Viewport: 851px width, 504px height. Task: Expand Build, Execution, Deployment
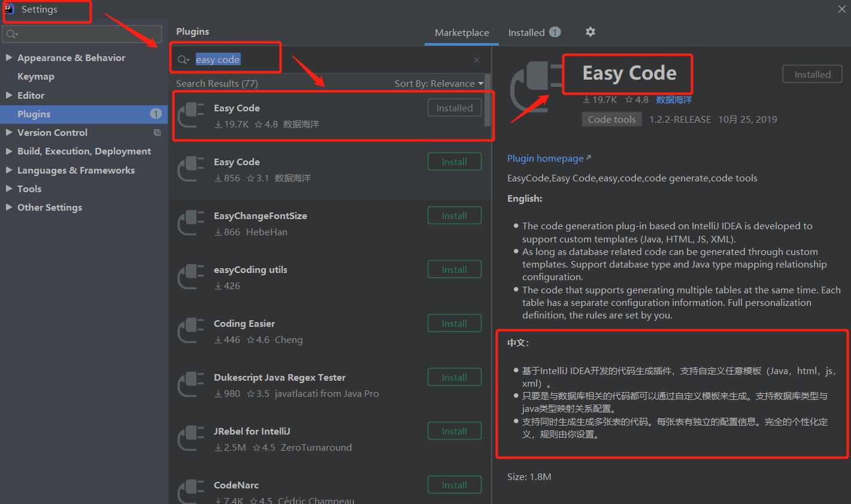[x=9, y=151]
